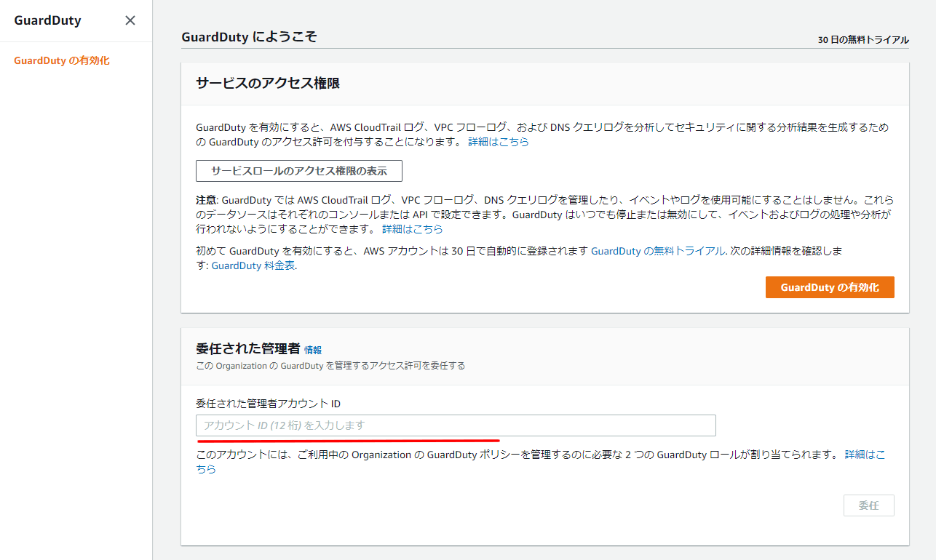Click the 30 日の無料トライアル label
This screenshot has width=936, height=560.
point(862,40)
